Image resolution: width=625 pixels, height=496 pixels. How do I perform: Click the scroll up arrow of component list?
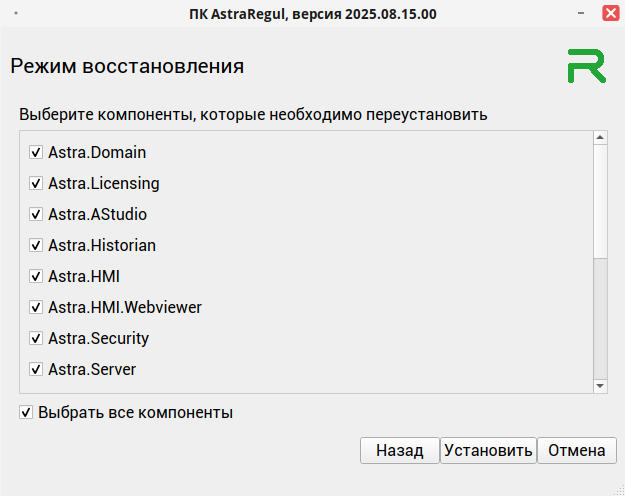pos(601,138)
